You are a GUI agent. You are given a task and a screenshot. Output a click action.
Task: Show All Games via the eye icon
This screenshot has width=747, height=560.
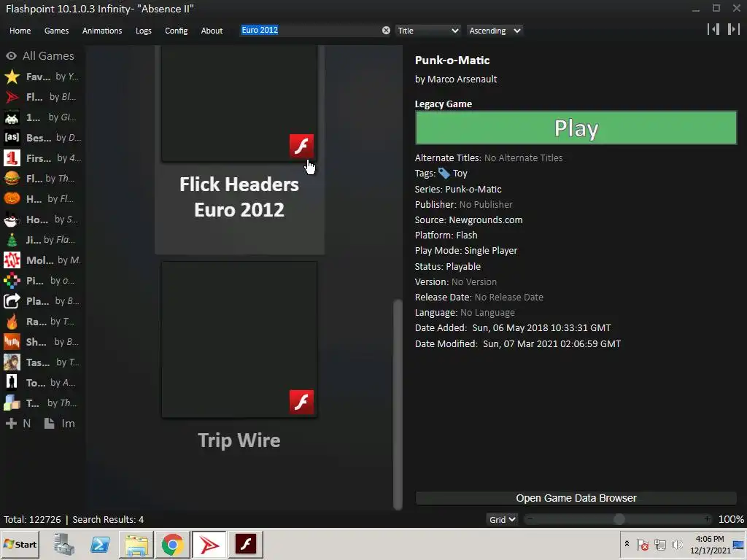click(x=12, y=55)
